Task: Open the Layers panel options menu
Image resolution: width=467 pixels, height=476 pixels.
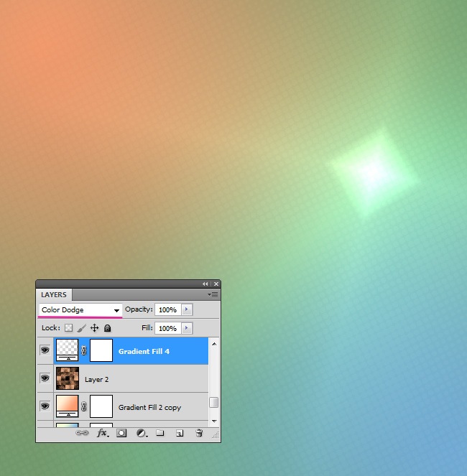Action: [213, 294]
